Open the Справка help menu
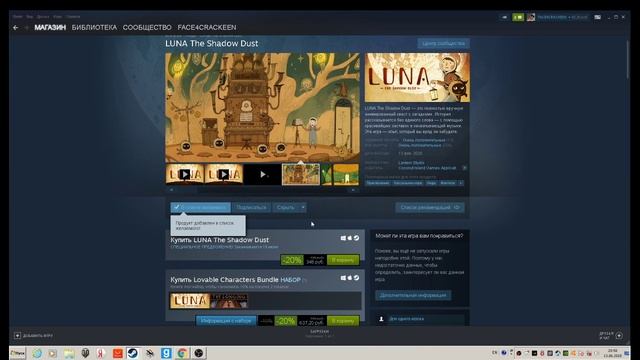The height and width of the screenshot is (360, 640). click(x=73, y=17)
